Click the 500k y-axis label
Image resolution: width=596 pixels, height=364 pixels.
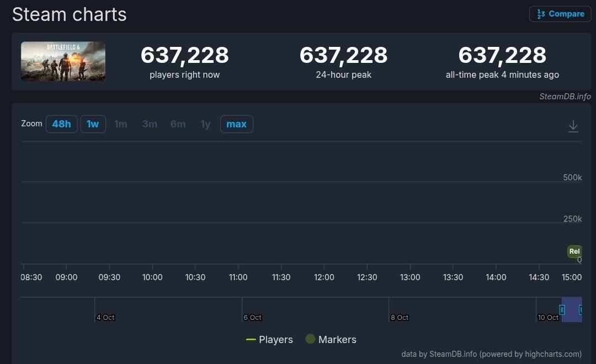572,178
